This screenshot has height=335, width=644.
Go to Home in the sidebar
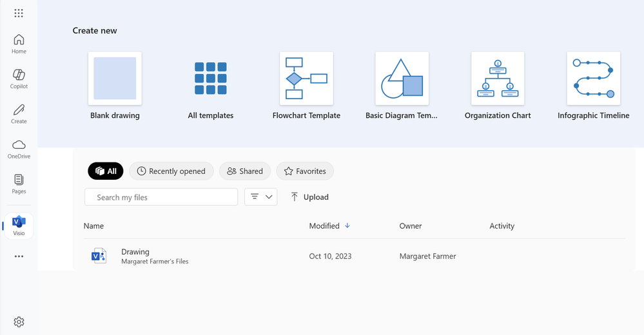click(x=19, y=44)
